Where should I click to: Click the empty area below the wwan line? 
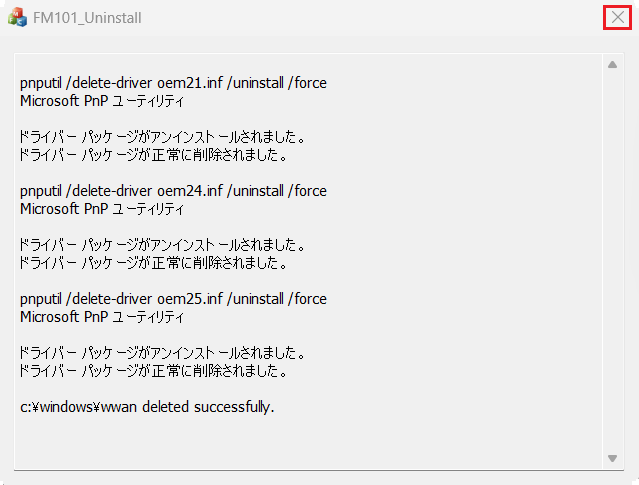point(308,442)
